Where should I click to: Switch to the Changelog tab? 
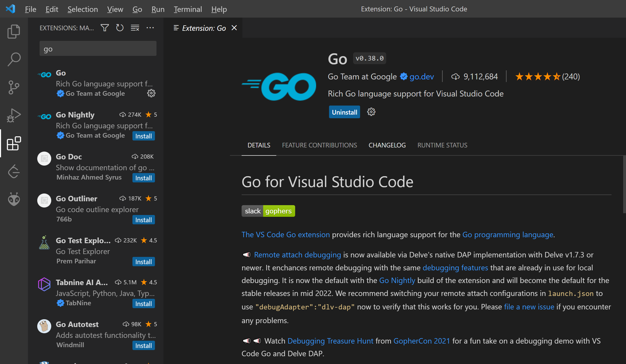387,145
